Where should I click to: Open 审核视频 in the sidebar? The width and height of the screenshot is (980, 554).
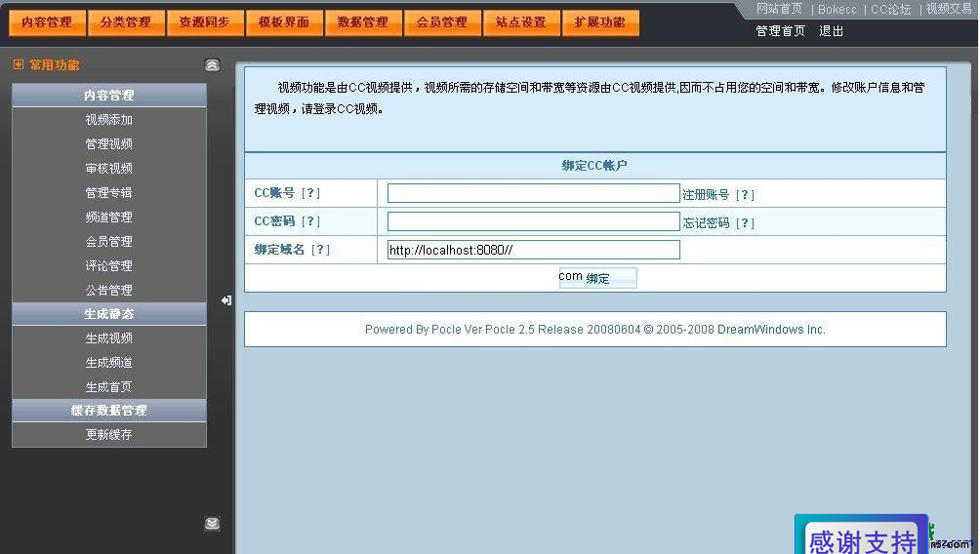(109, 168)
